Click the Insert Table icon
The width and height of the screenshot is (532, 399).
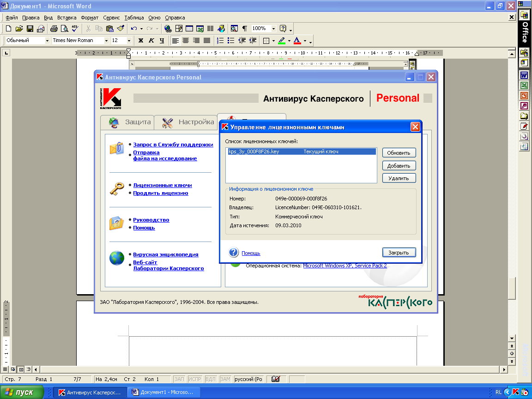(189, 29)
